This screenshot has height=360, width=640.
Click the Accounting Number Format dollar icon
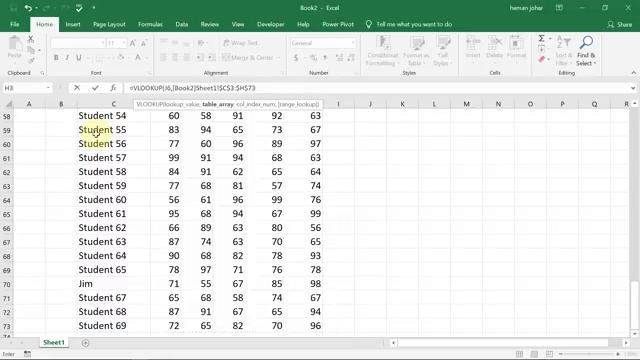tap(296, 58)
